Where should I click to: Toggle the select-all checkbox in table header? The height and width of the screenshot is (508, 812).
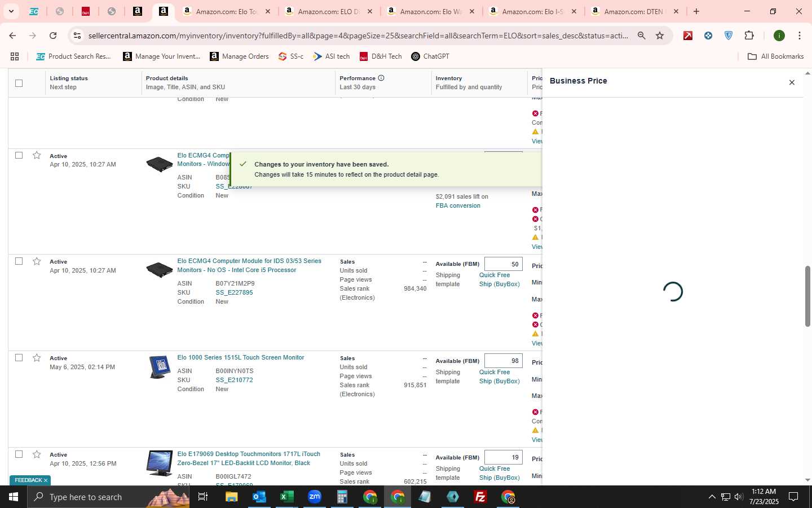click(19, 83)
